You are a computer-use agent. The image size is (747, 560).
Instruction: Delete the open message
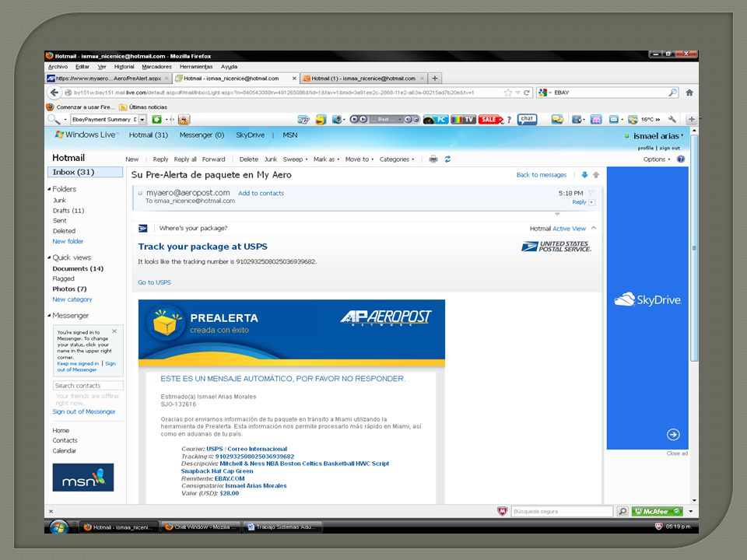pyautogui.click(x=249, y=159)
